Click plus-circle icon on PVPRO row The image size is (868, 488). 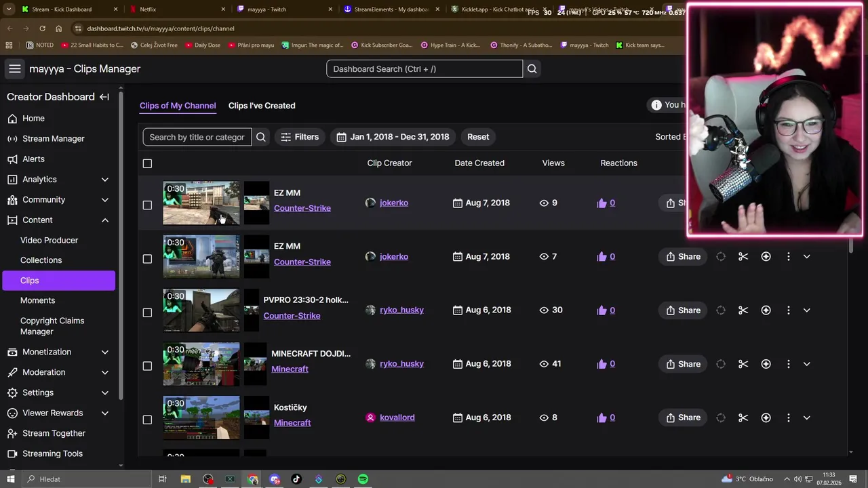766,310
